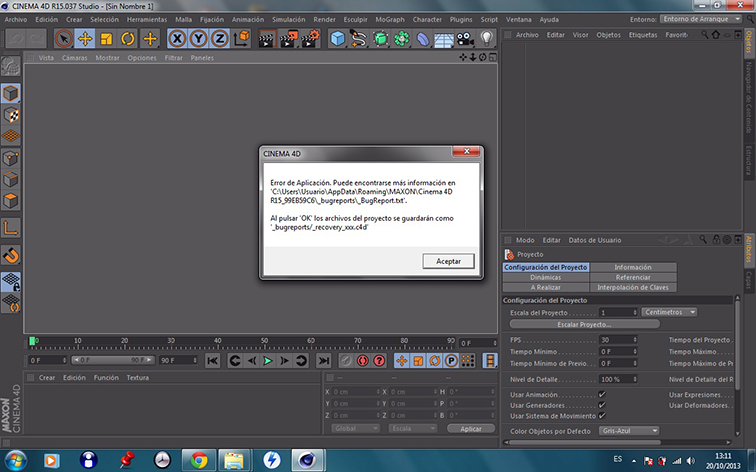
Task: Open Chrome from the taskbar
Action: [x=199, y=460]
